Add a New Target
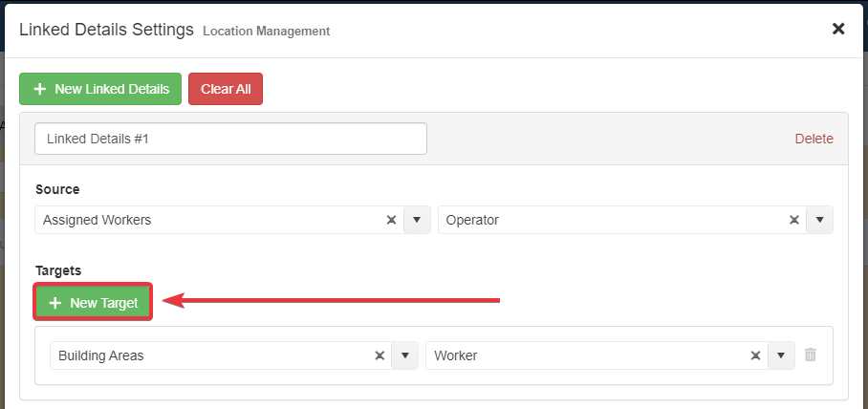Screen dimensions: 868x409 [x=94, y=303]
